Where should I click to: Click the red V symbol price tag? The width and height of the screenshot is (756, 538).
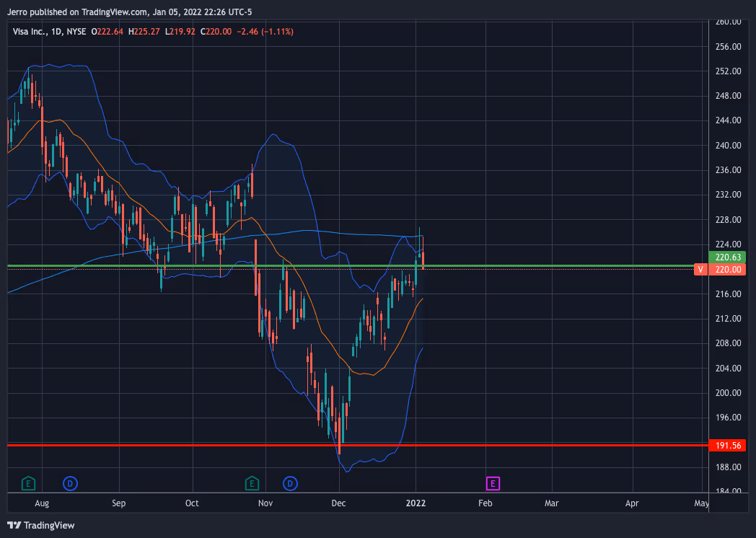(699, 270)
